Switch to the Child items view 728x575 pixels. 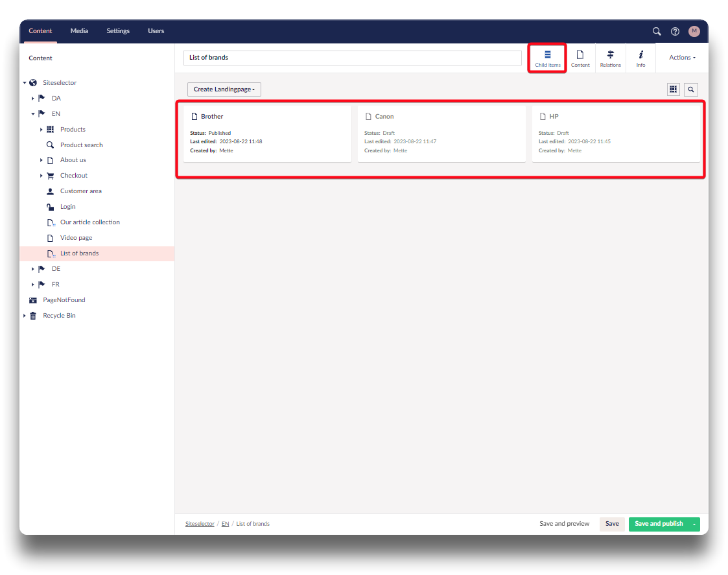coord(548,58)
